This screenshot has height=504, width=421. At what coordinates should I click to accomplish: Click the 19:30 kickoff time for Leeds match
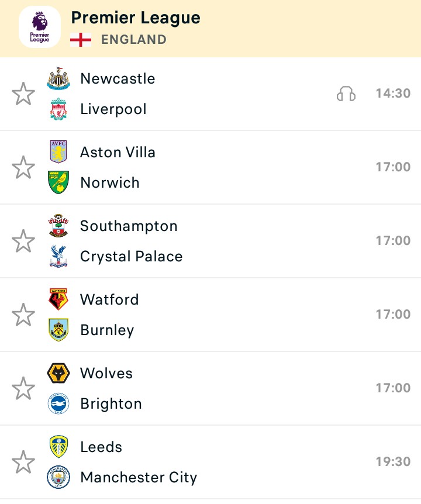coord(394,461)
